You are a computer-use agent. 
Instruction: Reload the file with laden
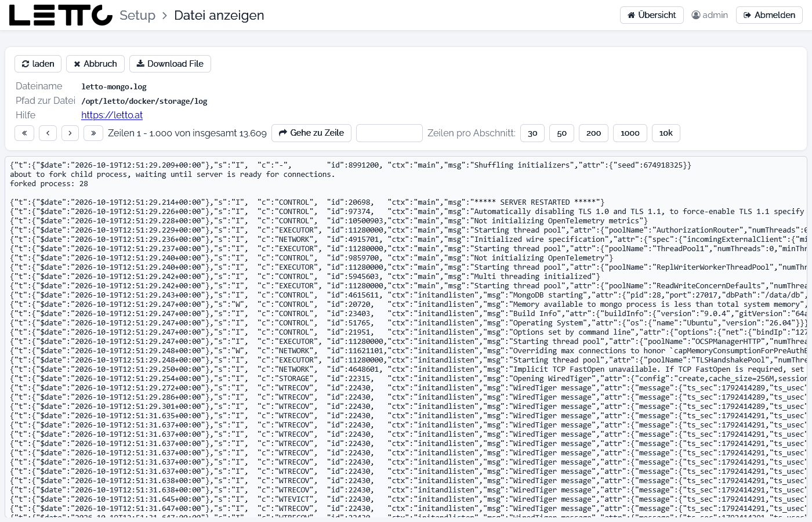tap(38, 64)
